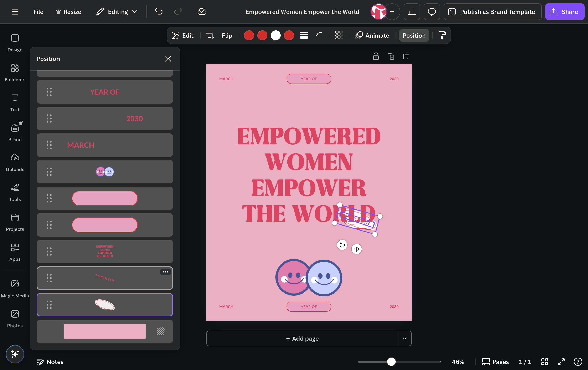Click Flip in the toolbar
Screen dimensions: 588x370
point(227,35)
